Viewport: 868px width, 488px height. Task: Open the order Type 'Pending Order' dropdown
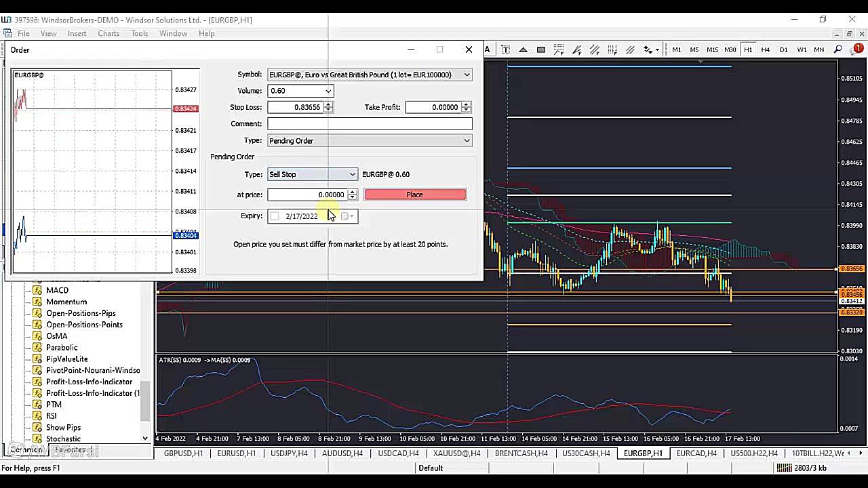tap(467, 140)
